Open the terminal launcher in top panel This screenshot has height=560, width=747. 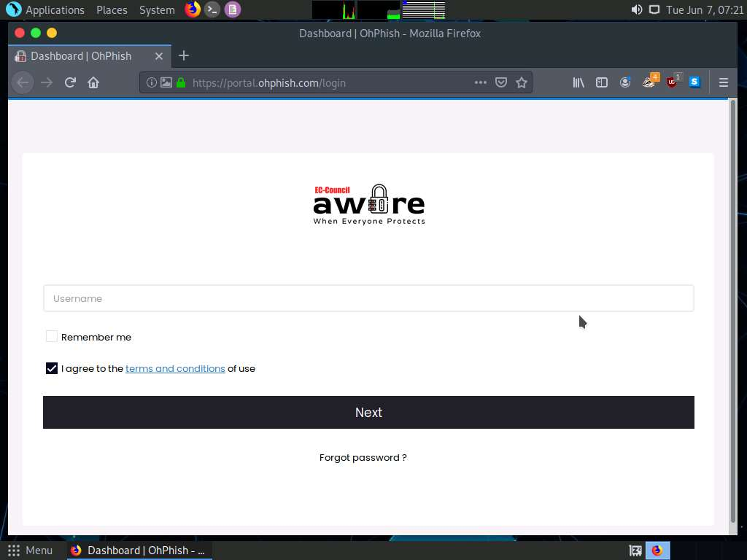[212, 9]
